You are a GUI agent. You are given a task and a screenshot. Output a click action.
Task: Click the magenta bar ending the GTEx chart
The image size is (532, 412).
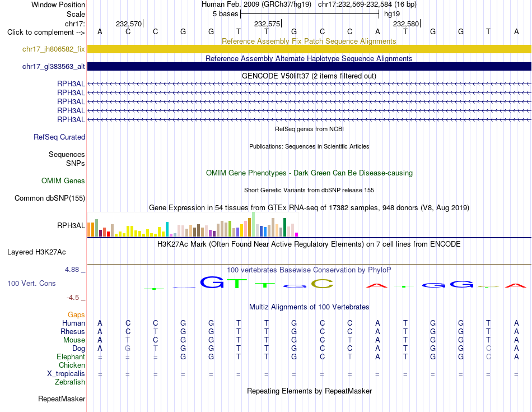[x=297, y=234]
